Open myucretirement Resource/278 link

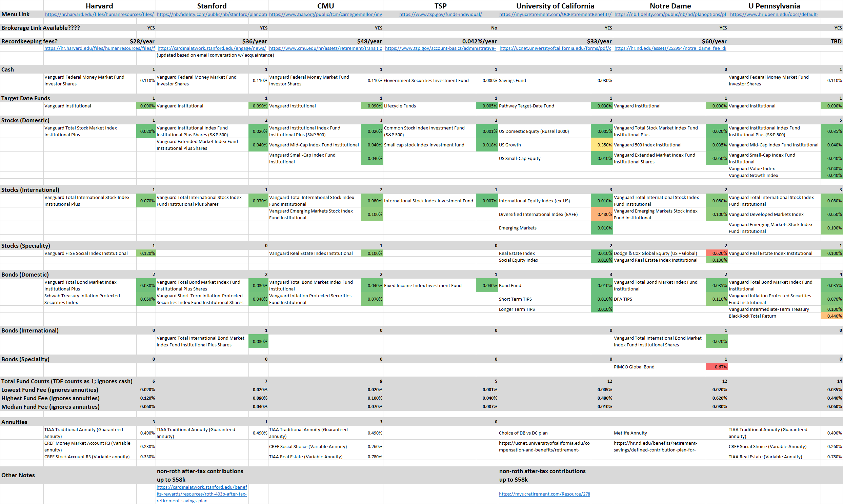[x=544, y=494]
